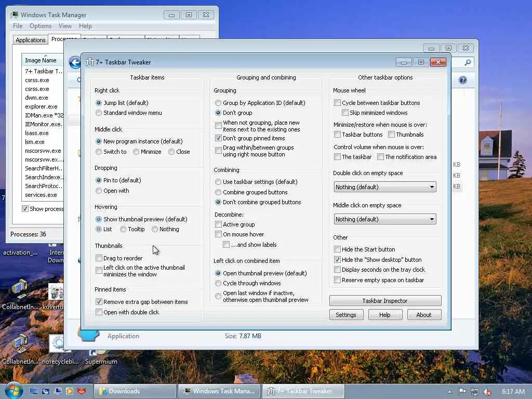
Task: Open the Windows Start orb
Action: tap(14, 391)
